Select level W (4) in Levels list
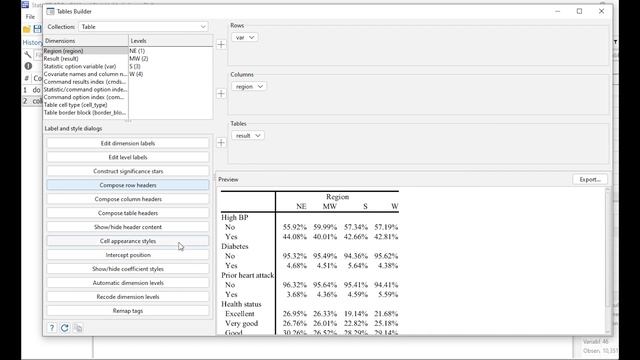The image size is (640, 360). pyautogui.click(x=136, y=74)
